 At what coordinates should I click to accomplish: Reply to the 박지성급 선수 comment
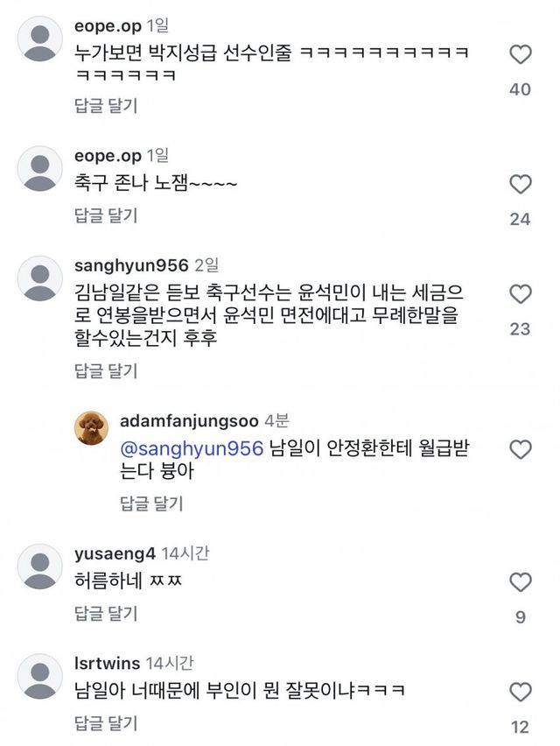click(x=106, y=106)
